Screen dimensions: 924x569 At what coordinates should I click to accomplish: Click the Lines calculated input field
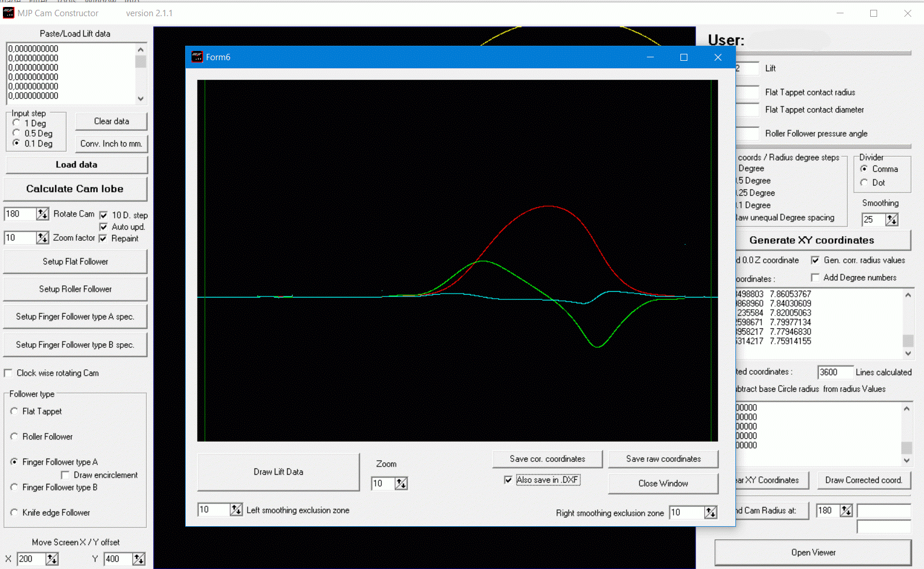834,372
